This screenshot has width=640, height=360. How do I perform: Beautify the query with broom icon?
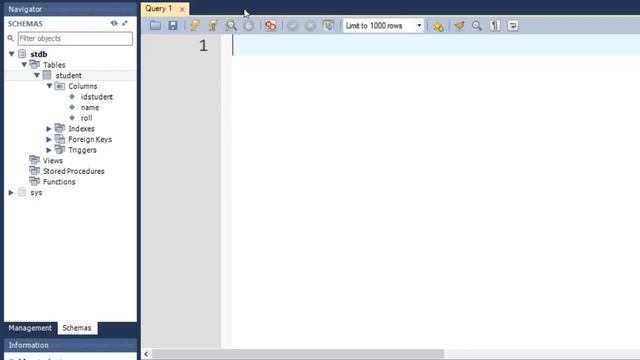(x=459, y=26)
